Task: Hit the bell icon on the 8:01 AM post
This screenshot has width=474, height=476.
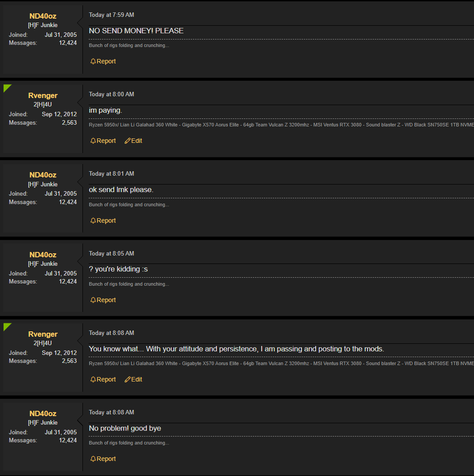Action: click(x=93, y=221)
